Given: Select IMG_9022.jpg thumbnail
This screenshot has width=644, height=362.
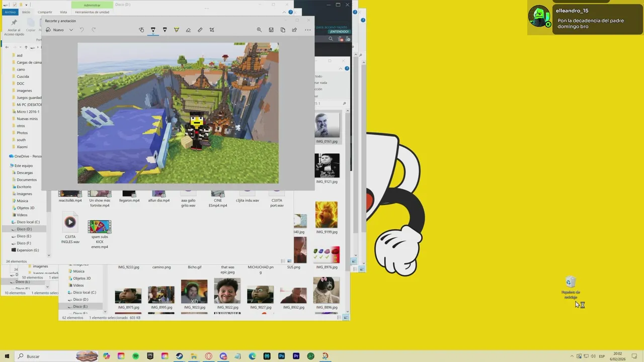Looking at the screenshot, I should click(227, 294).
